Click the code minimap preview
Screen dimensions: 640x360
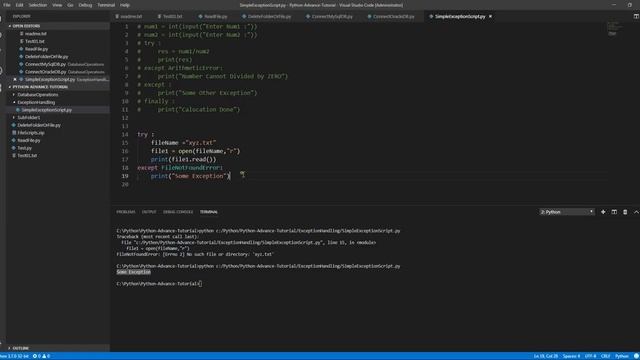pyautogui.click(x=615, y=28)
